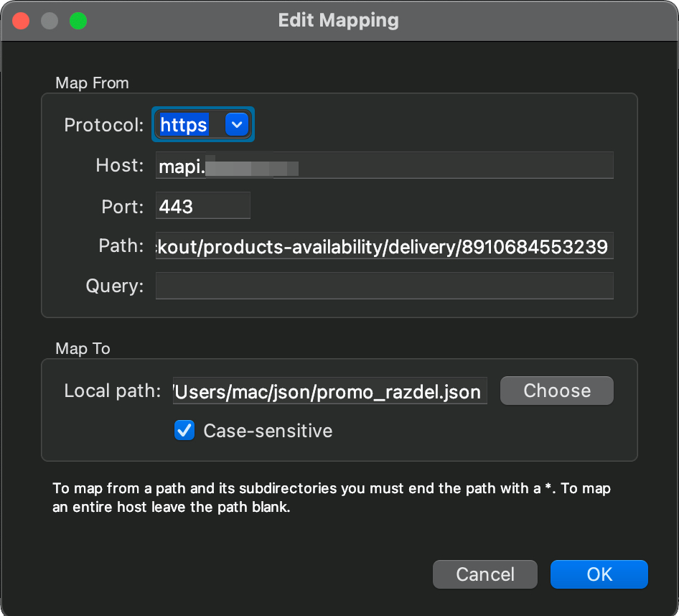
Task: Click the gray minimize window button
Action: click(x=50, y=21)
